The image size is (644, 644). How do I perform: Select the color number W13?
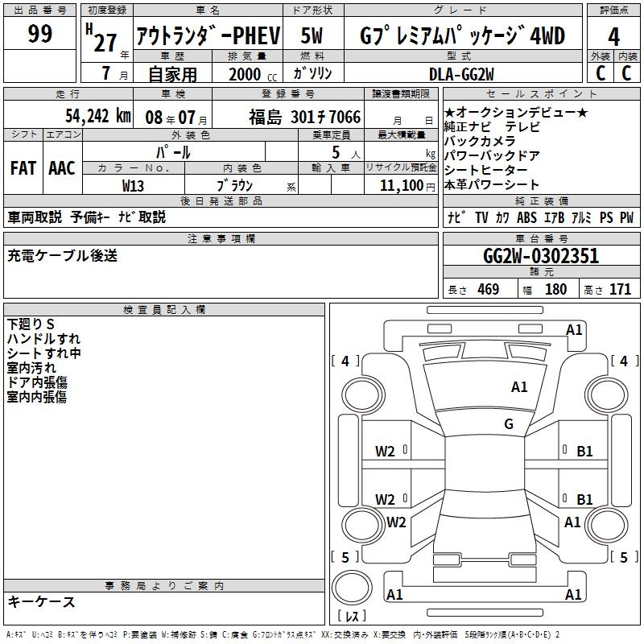pyautogui.click(x=133, y=186)
